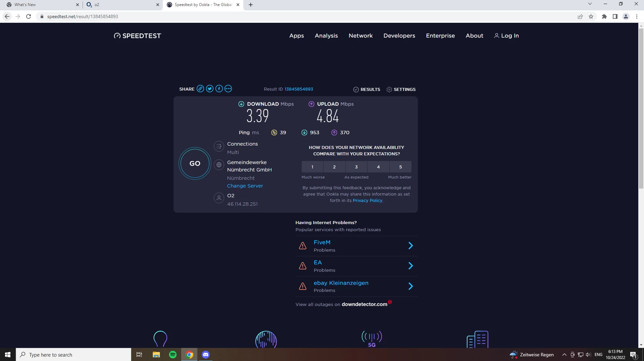Choose rating 5 Much better
This screenshot has height=361, width=644.
point(400,167)
